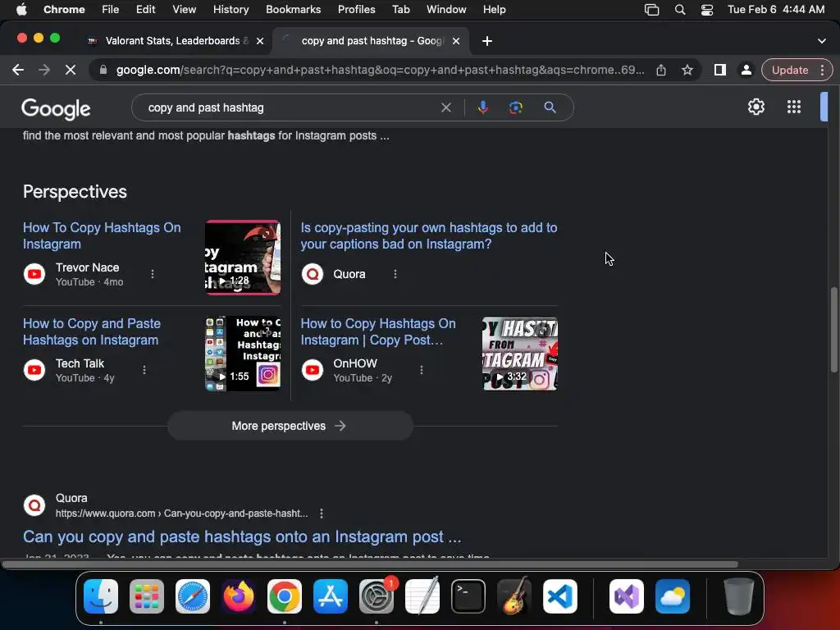Open the History menu
Screen dimensions: 840x630
[231, 10]
